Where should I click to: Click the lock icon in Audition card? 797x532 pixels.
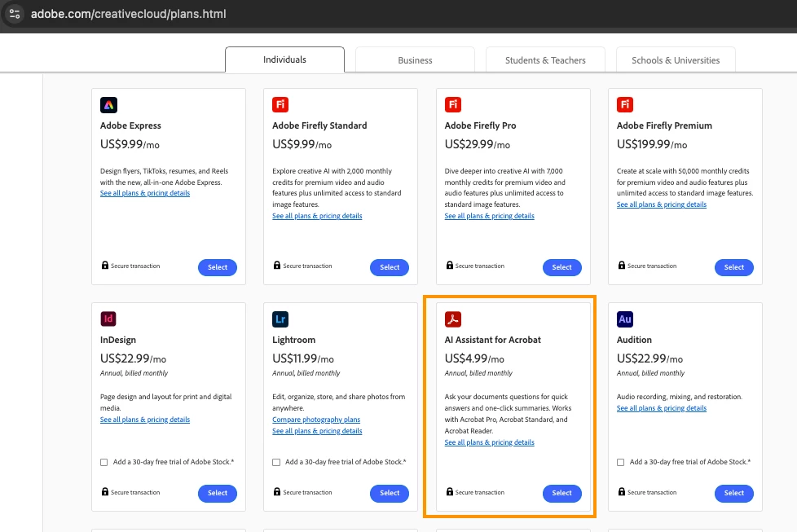622,492
